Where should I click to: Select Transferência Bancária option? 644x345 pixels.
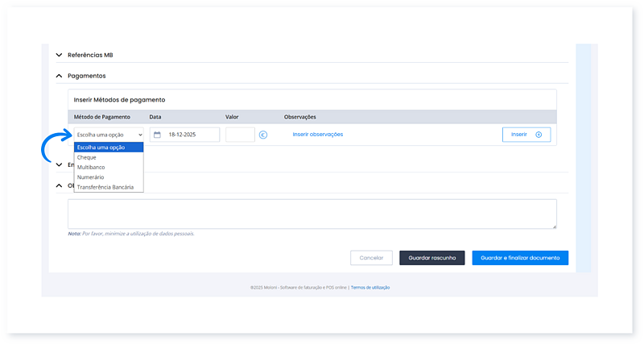coord(105,186)
